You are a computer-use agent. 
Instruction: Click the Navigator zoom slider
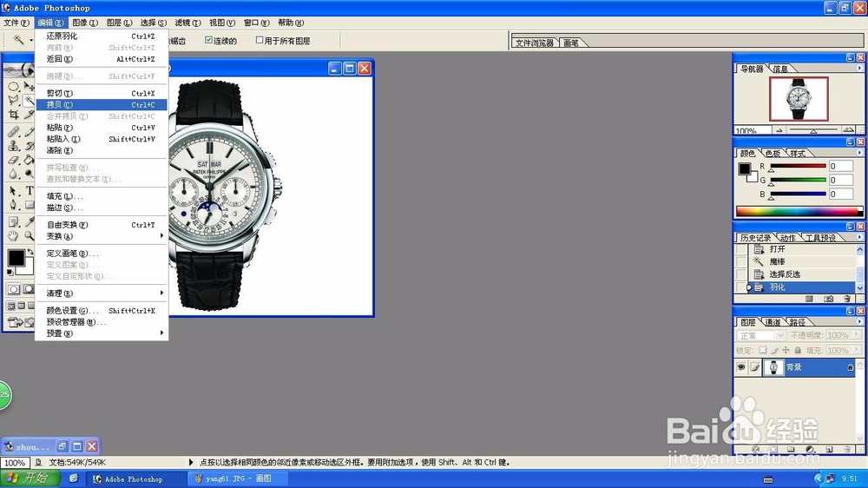coord(813,131)
